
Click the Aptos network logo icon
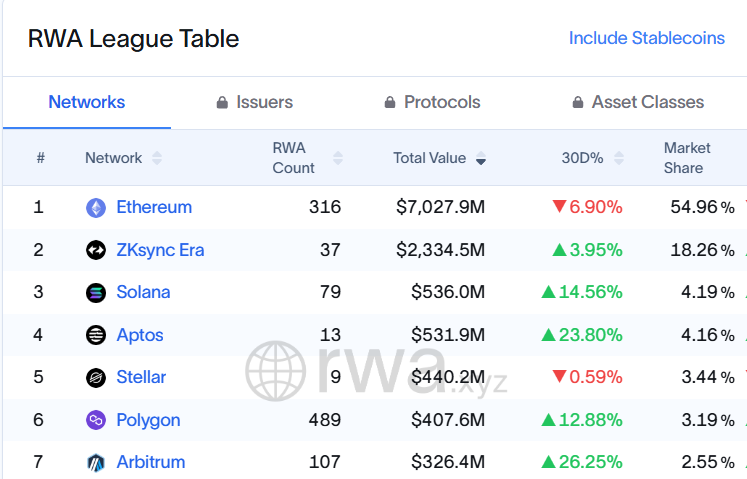coord(96,335)
